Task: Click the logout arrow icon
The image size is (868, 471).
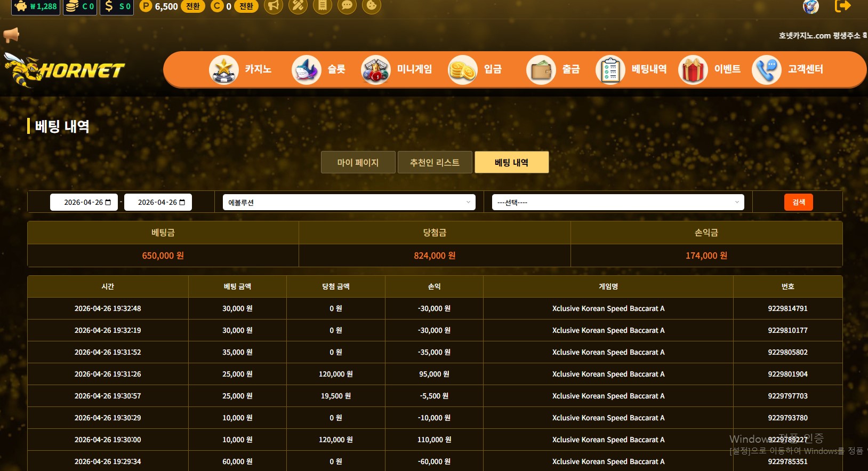Action: point(842,6)
